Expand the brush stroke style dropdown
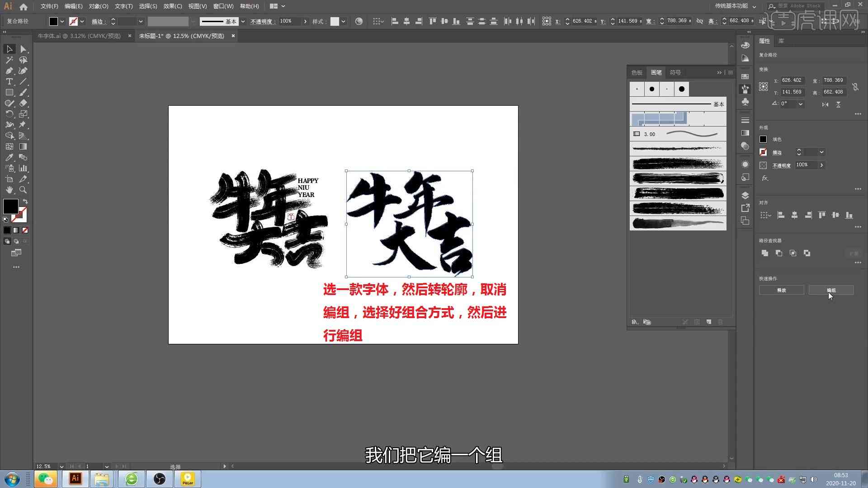The image size is (868, 488). click(243, 21)
